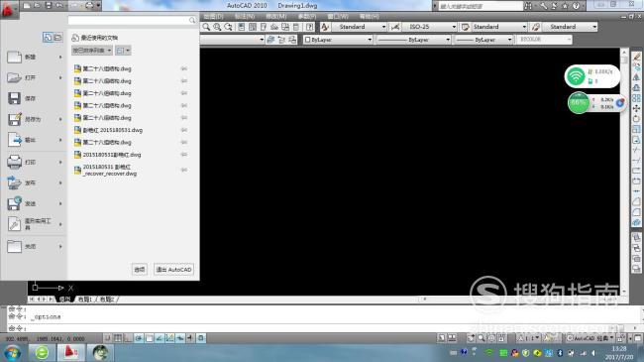Image resolution: width=644 pixels, height=362 pixels.
Task: Toggle snap mode button in status bar
Action: pos(108,338)
